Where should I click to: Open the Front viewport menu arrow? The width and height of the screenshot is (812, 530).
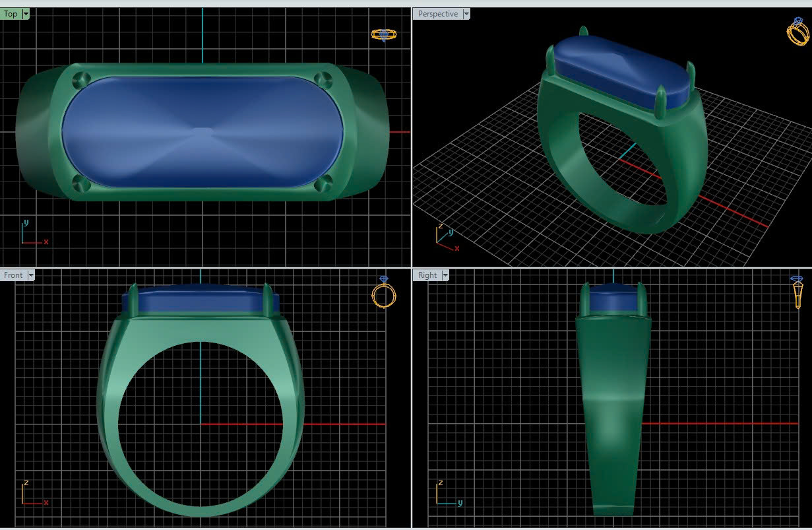(x=31, y=275)
